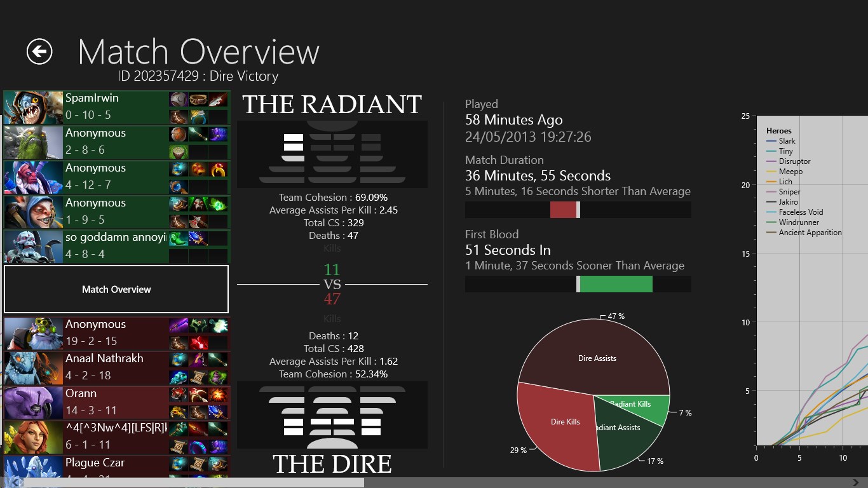The image size is (868, 488).
Task: Click the blue ring item in Windrunner's row
Action: pos(198,445)
